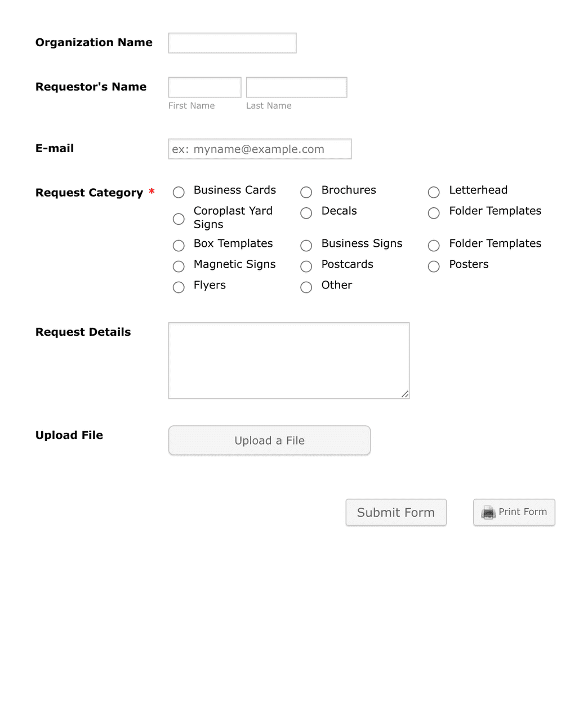
Task: Select the Business Cards radio button
Action: coord(179,192)
